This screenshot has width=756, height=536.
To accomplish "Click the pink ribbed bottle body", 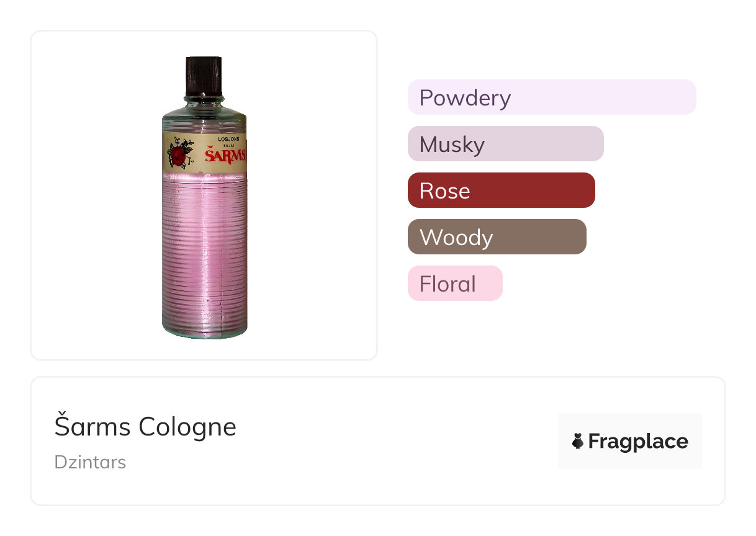I will pyautogui.click(x=205, y=248).
